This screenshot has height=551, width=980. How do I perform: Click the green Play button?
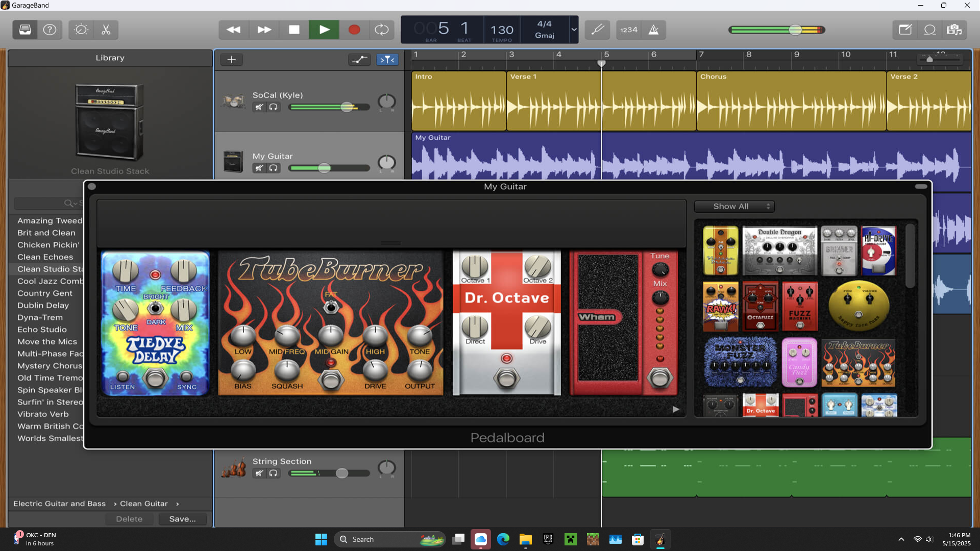pyautogui.click(x=324, y=30)
